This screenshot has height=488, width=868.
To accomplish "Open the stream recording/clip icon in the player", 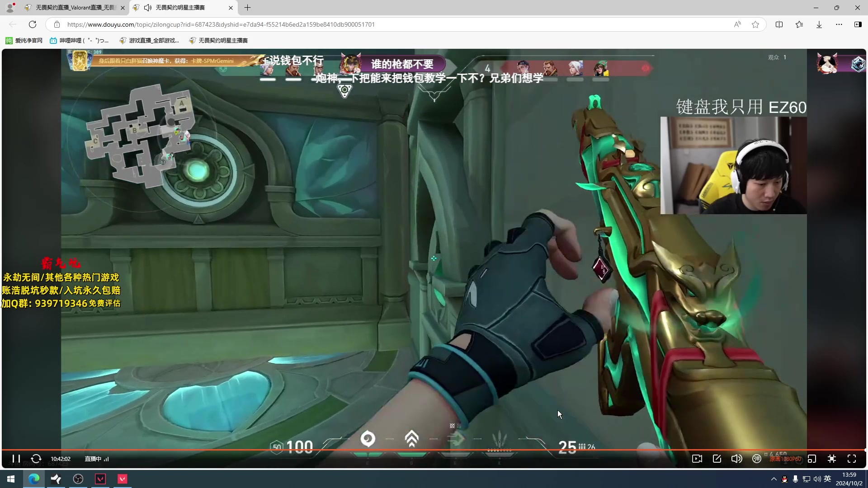I will (x=697, y=459).
